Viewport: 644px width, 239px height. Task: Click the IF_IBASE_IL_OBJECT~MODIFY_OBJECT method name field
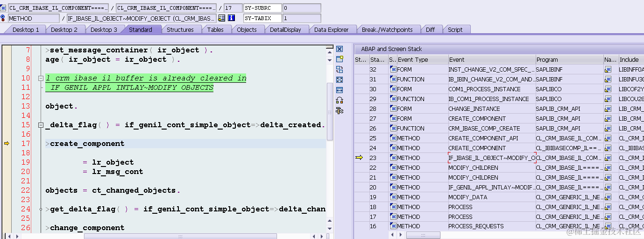point(141,18)
